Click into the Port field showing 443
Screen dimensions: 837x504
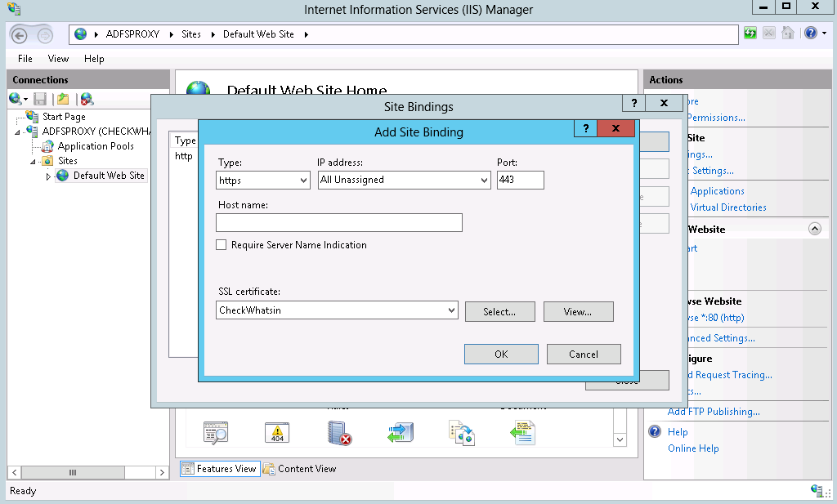521,181
